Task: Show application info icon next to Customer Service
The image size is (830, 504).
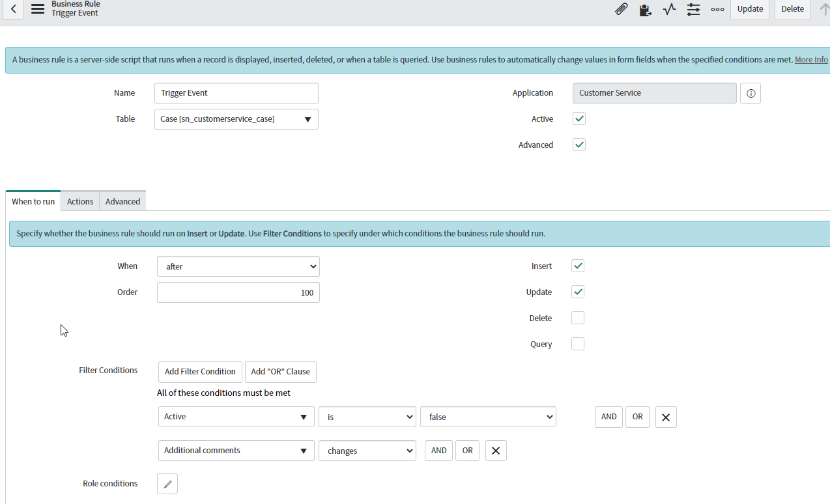Action: (751, 93)
